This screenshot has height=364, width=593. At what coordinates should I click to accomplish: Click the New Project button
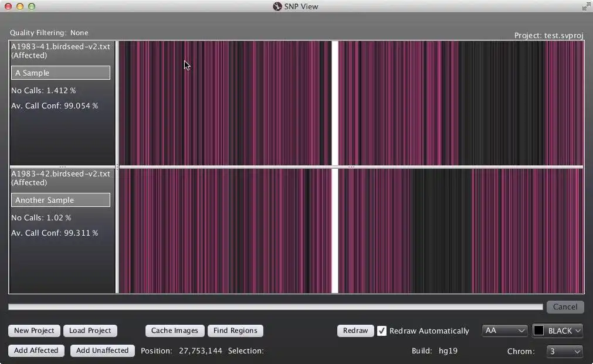(x=34, y=331)
